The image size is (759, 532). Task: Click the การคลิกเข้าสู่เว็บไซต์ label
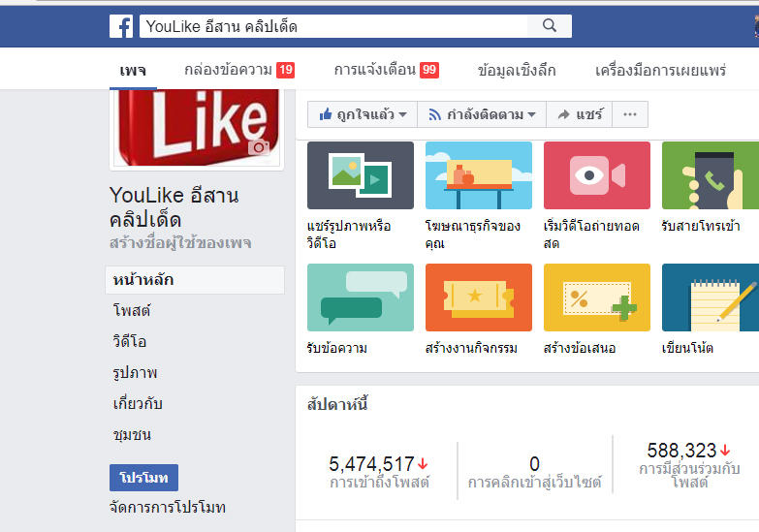pyautogui.click(x=534, y=483)
